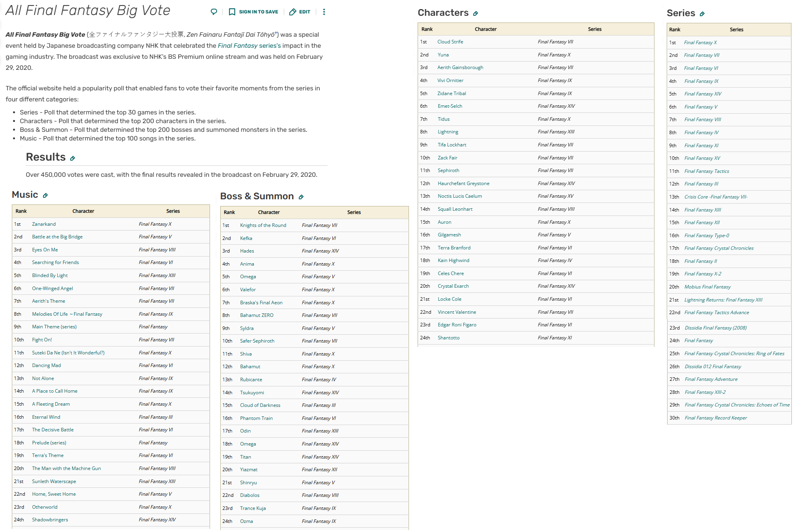The height and width of the screenshot is (532, 795).
Task: Open the Zanarkand song link
Action: 44,224
